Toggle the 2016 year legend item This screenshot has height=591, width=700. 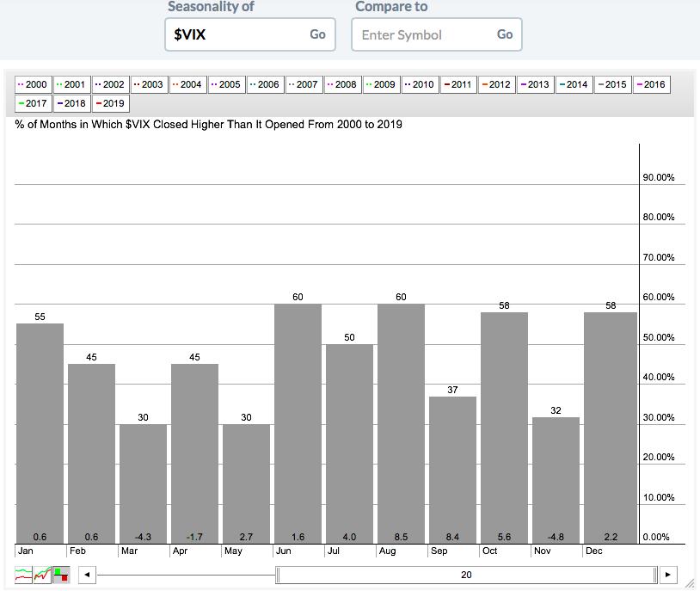click(x=651, y=84)
